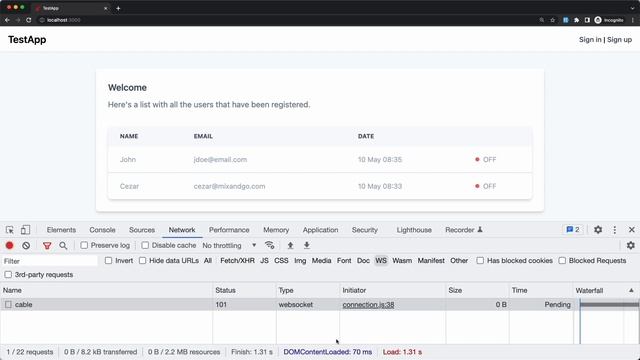
Task: Open the No throttling dropdown
Action: (229, 245)
